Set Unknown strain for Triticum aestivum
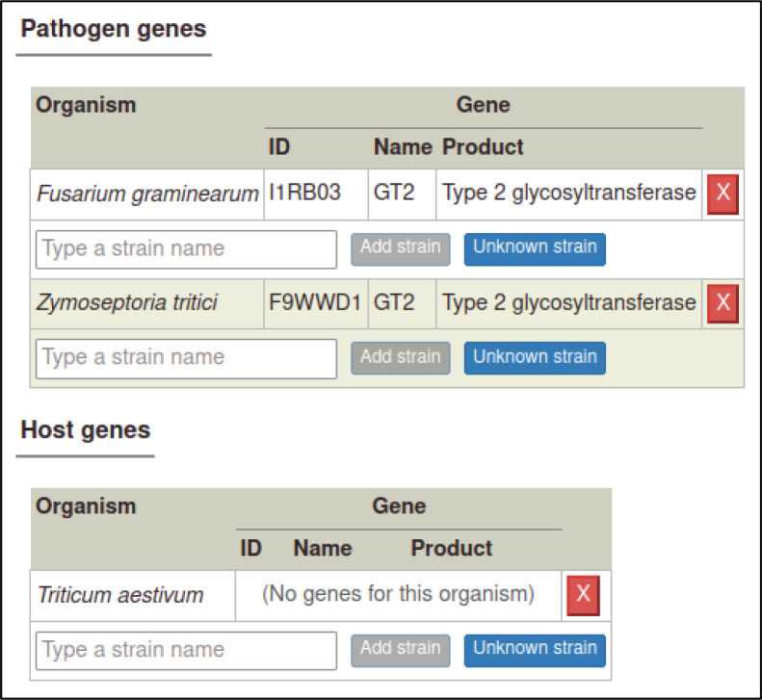This screenshot has height=700, width=762. pos(535,651)
